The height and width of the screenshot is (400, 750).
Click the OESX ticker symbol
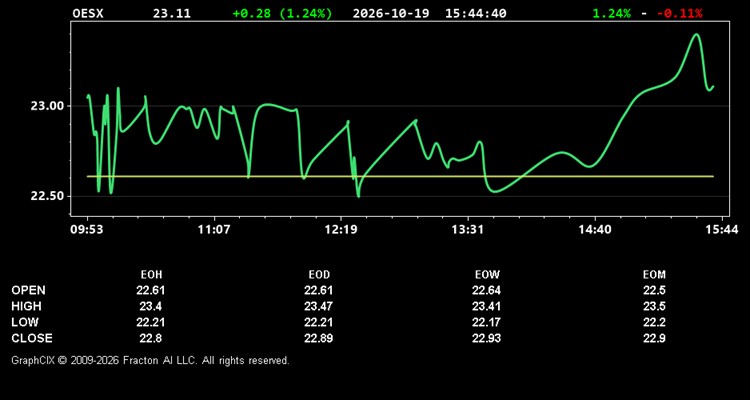tap(88, 13)
